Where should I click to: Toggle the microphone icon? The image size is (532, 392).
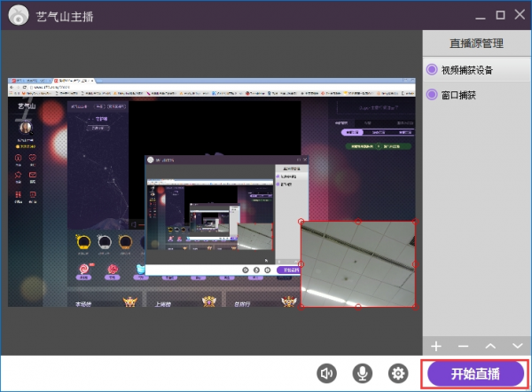363,373
